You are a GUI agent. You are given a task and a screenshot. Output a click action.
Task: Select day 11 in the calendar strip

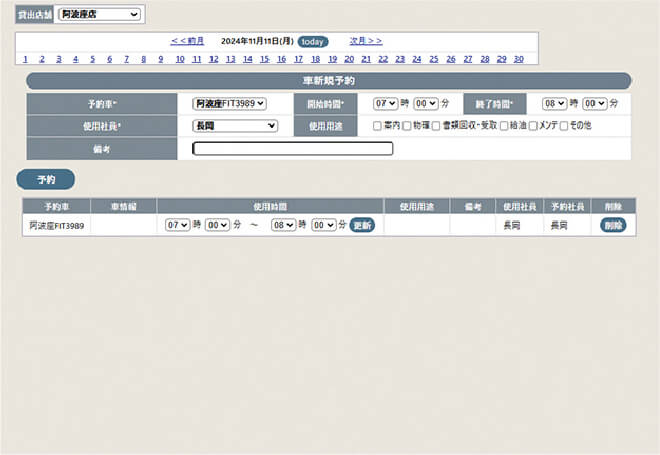[197, 59]
